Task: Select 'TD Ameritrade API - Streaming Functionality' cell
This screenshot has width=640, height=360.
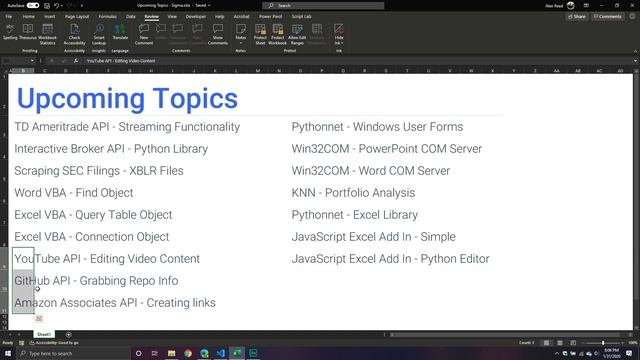Action: [x=127, y=127]
